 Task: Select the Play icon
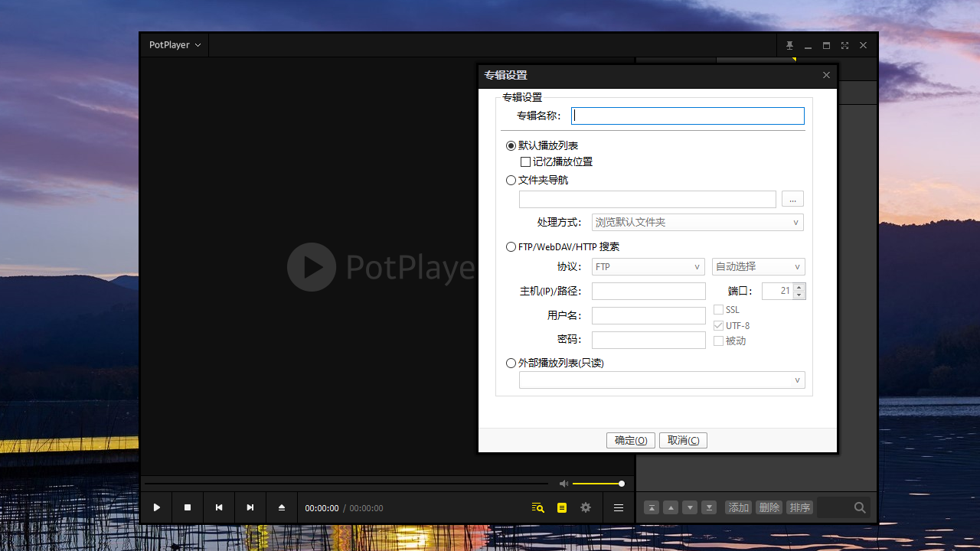(x=156, y=507)
